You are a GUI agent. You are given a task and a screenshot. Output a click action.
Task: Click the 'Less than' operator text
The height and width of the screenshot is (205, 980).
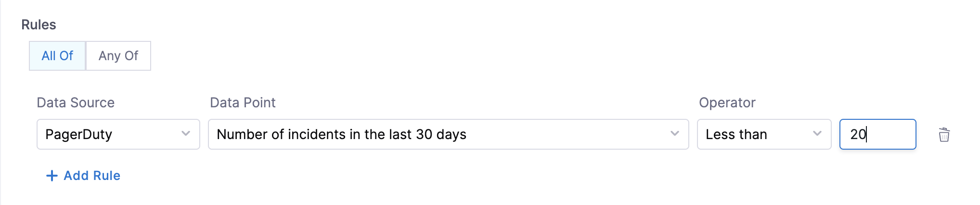tap(736, 134)
